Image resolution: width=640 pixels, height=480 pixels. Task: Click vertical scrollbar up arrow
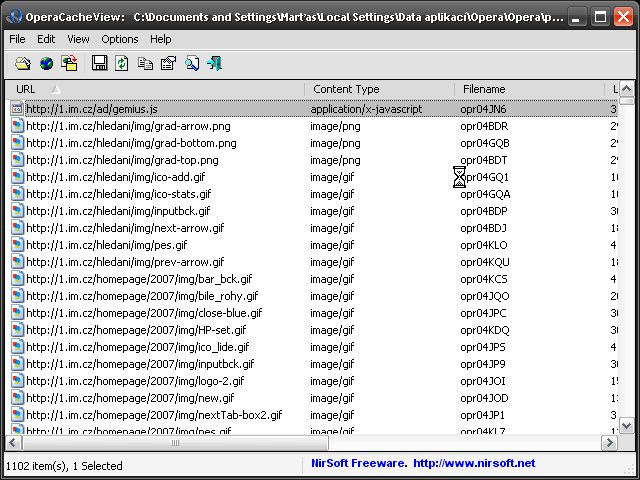(x=627, y=89)
